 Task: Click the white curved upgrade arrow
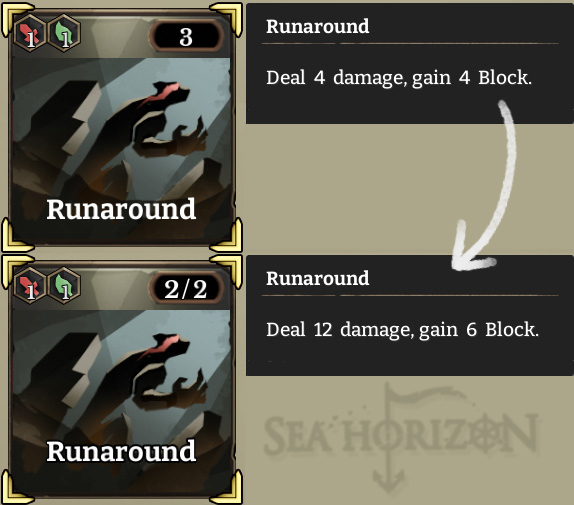pos(484,185)
